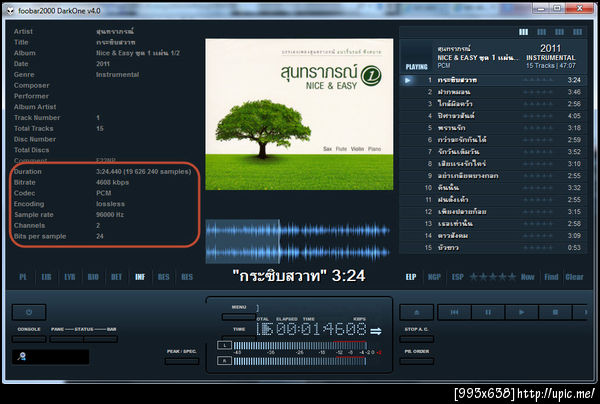This screenshot has height=404, width=600.
Task: Select the NGP tab
Action: coord(434,277)
